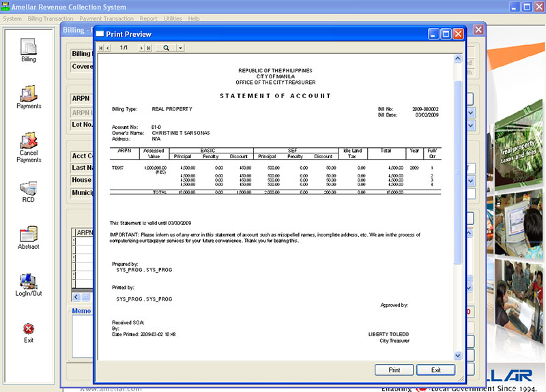The height and width of the screenshot is (392, 546).
Task: Click the magnifier zoom icon
Action: [x=166, y=48]
